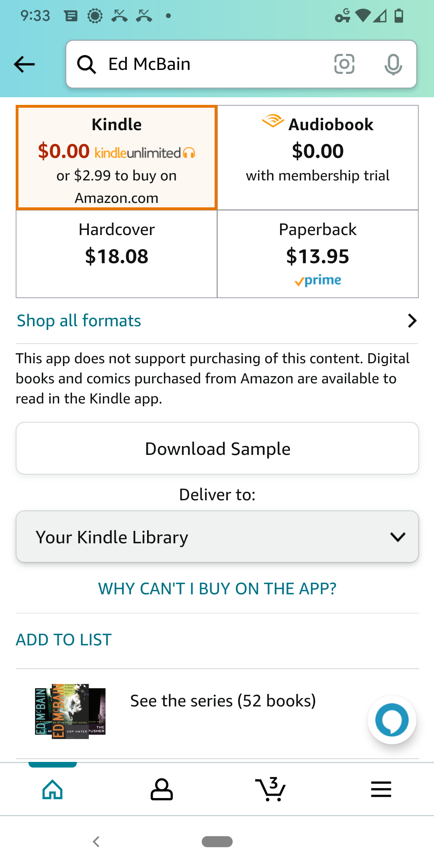Tap the Alexa assistant floating button
Screen dimensions: 434x868
pos(392,720)
